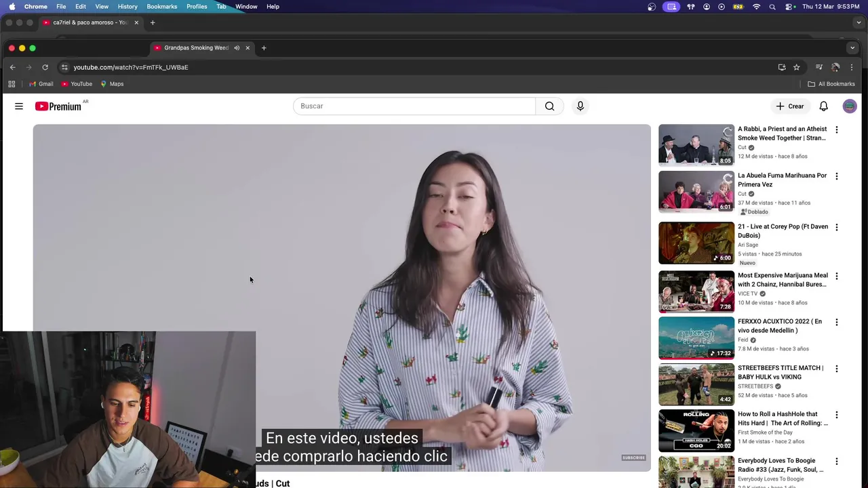This screenshot has height=488, width=868.
Task: Open the YouTube account avatar menu
Action: pos(850,106)
